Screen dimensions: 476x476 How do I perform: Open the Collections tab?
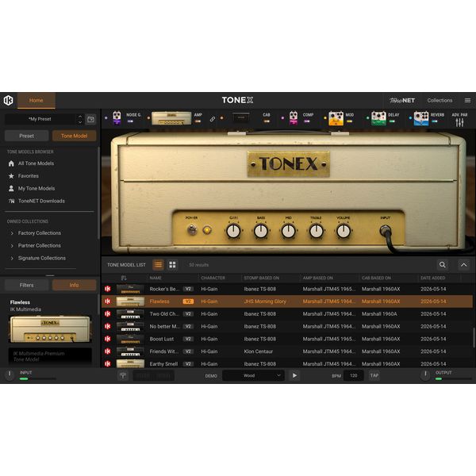[440, 100]
